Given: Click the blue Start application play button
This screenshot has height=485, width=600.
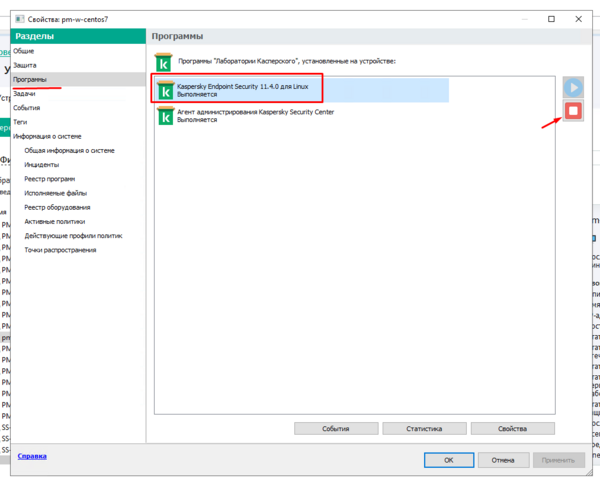Looking at the screenshot, I should 573,87.
